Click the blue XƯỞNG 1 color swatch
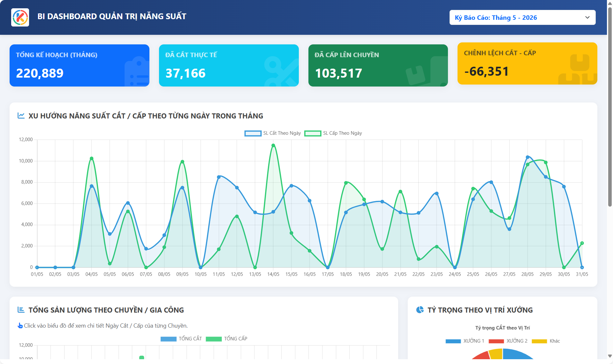Screen dimensions: 613x364 coord(453,341)
